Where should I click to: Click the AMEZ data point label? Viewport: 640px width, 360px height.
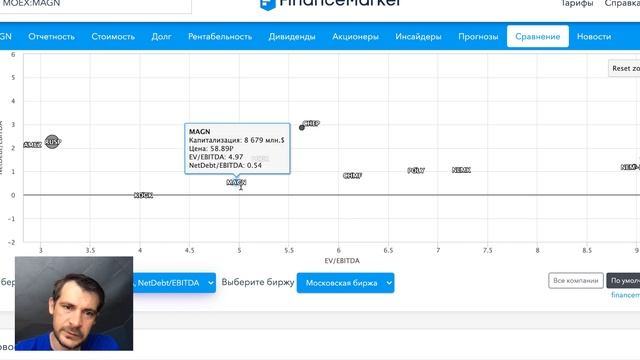(x=32, y=145)
